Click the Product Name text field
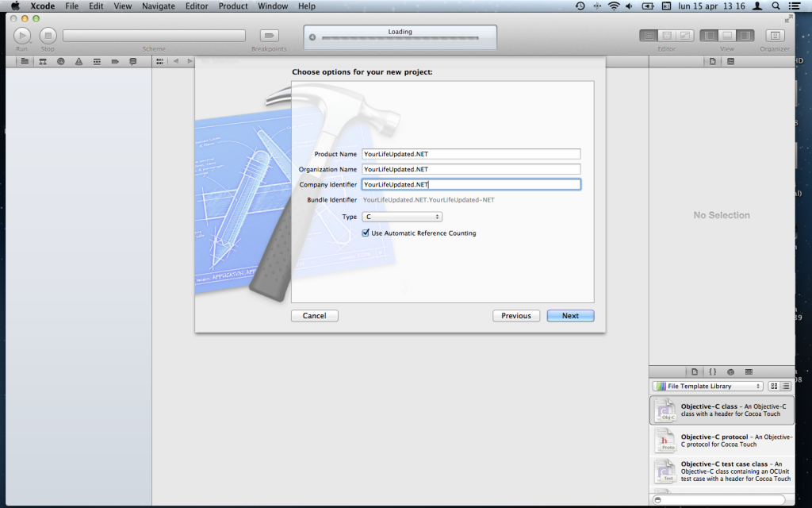Viewport: 812px width, 508px height. (x=471, y=154)
